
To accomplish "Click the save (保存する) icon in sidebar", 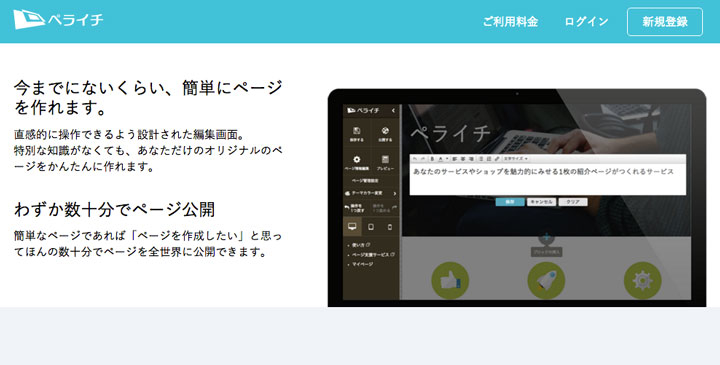I will coord(357,135).
